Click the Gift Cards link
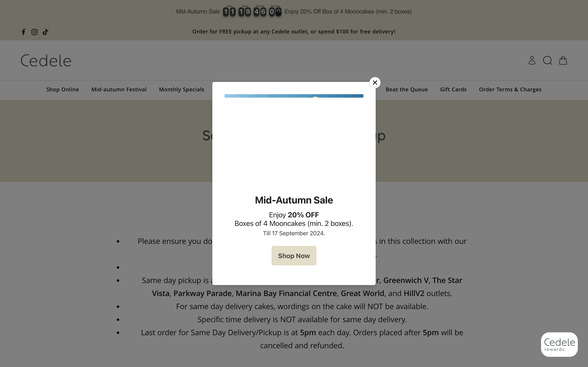Image resolution: width=588 pixels, height=367 pixels. [453, 89]
